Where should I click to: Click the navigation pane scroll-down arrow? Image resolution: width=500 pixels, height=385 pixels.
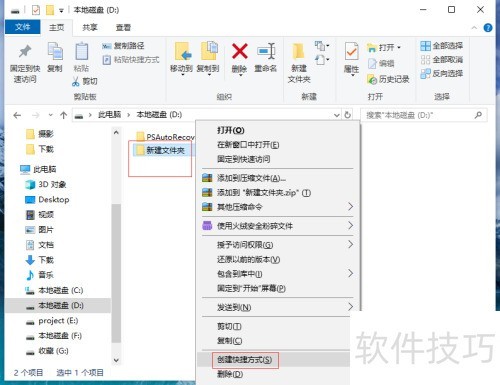pyautogui.click(x=116, y=360)
